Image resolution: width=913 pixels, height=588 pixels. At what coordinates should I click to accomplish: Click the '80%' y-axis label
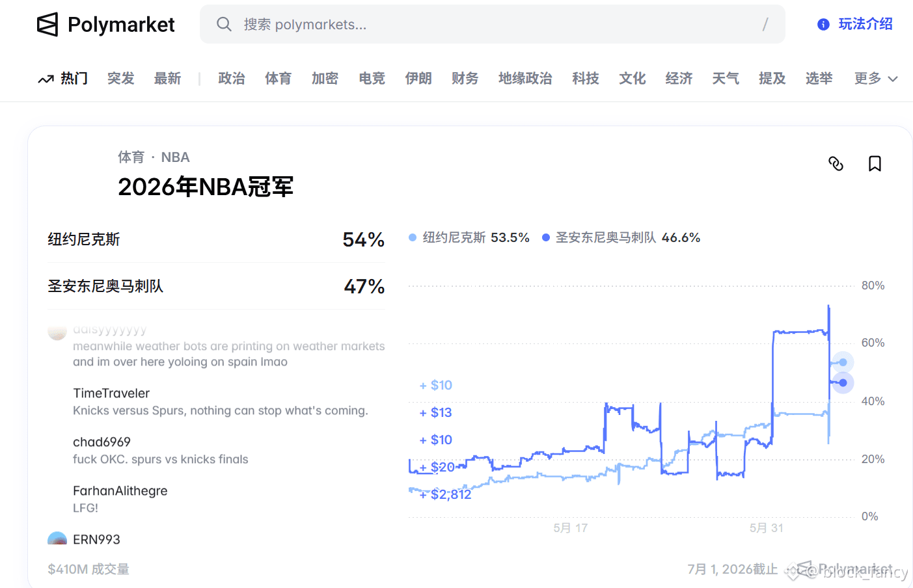tap(873, 286)
